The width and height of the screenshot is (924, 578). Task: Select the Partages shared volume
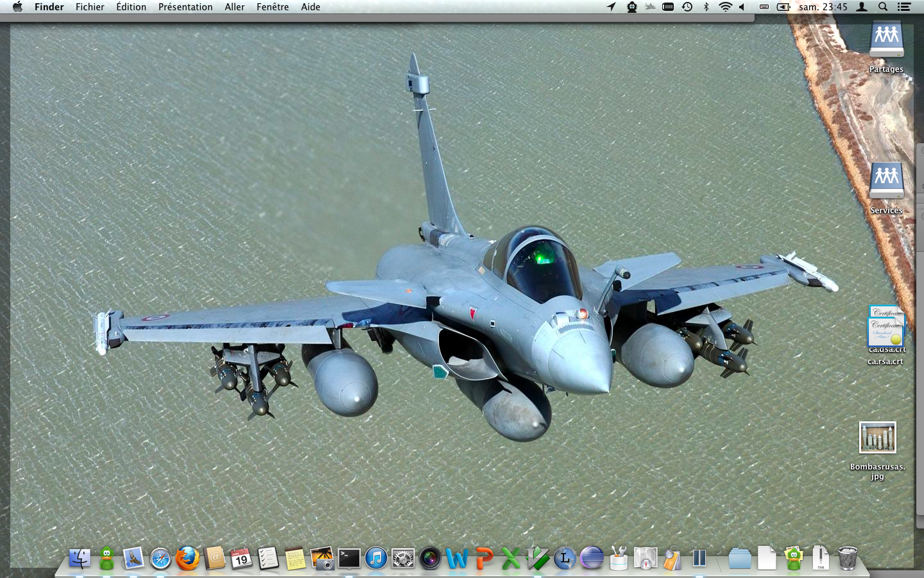click(886, 40)
